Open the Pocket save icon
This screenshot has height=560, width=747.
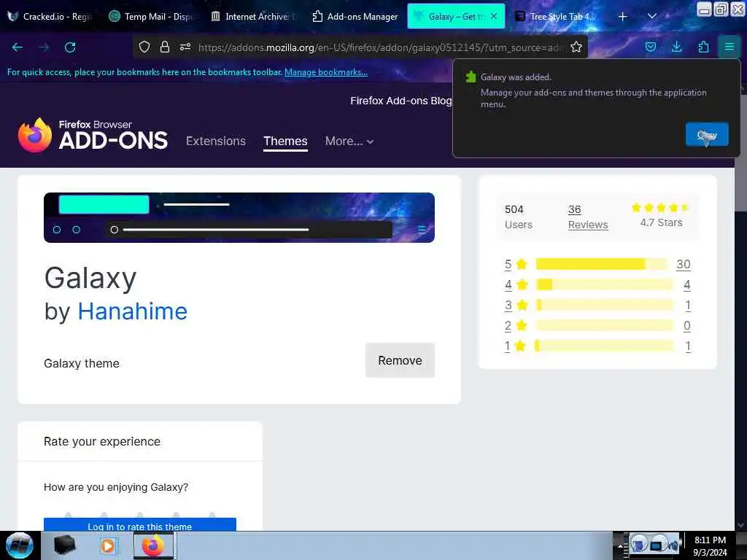(x=650, y=47)
